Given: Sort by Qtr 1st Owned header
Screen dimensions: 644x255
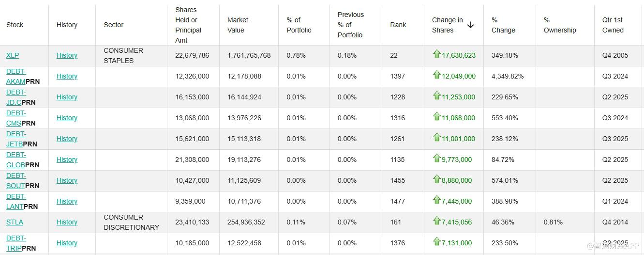Looking at the screenshot, I should (x=613, y=25).
